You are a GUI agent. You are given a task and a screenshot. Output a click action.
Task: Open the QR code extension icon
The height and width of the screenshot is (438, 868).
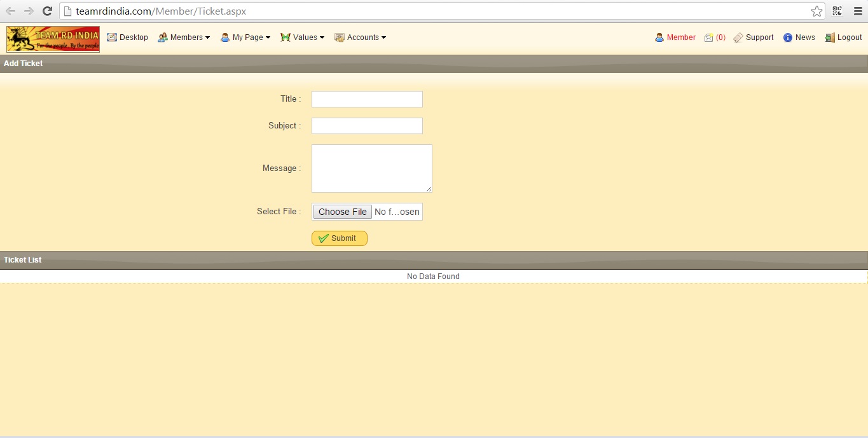click(837, 11)
